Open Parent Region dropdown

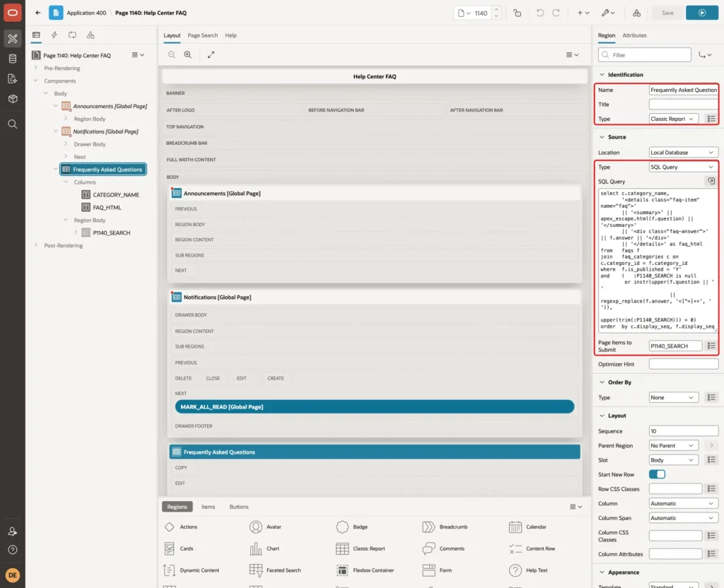pos(673,445)
